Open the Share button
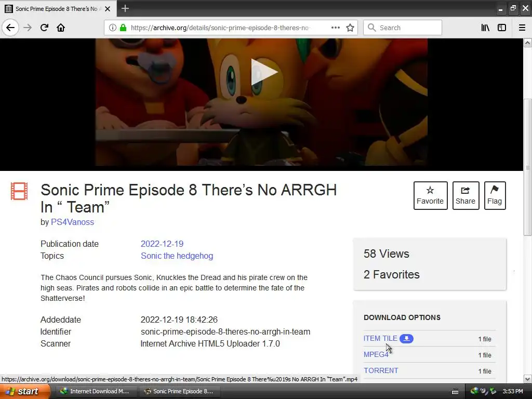The height and width of the screenshot is (399, 532). [x=465, y=195]
